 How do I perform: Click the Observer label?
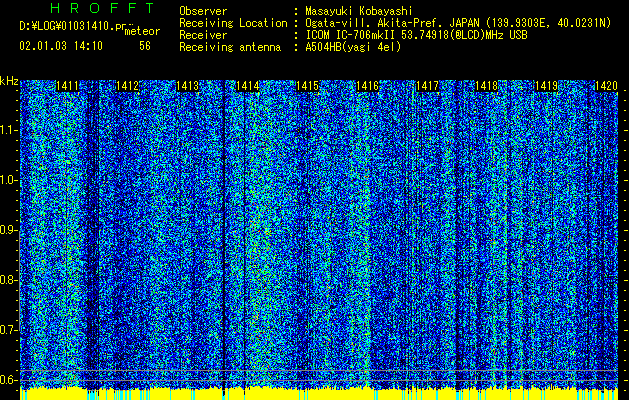(x=203, y=11)
